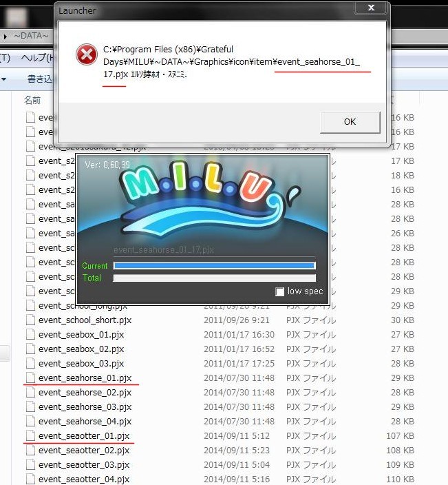Click the file icon of event_seahorse_03.pjx

tap(30, 407)
